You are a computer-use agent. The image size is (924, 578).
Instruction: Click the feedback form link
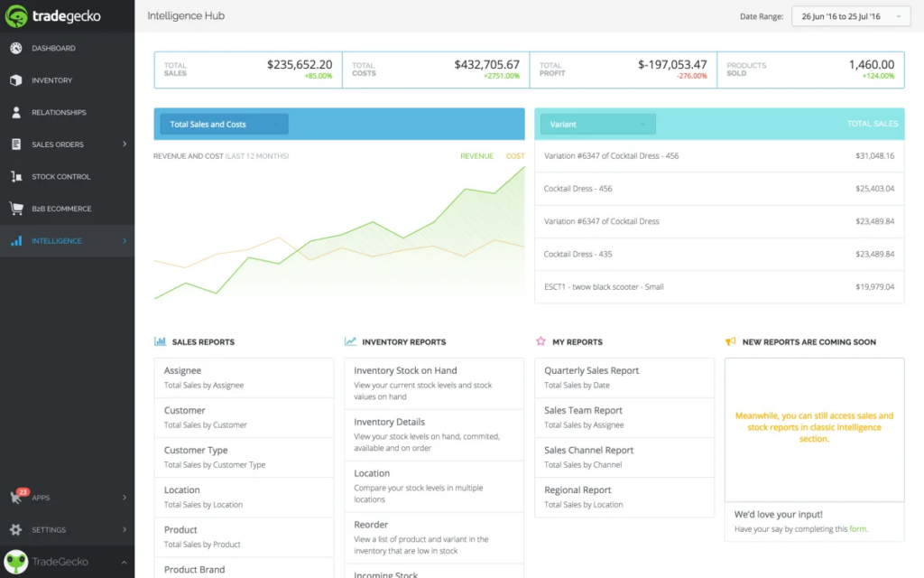pos(857,529)
